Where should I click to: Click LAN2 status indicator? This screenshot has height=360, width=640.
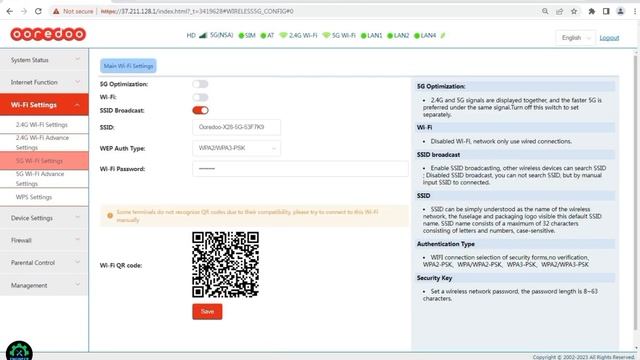click(x=398, y=36)
